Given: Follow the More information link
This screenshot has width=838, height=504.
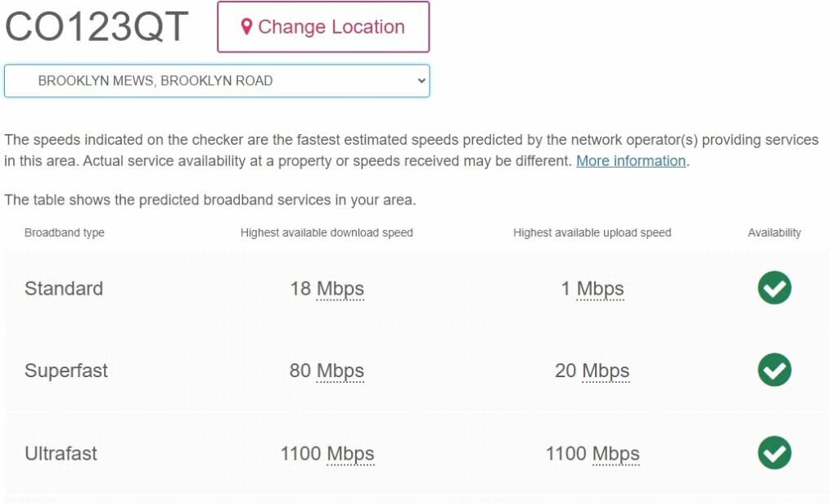Looking at the screenshot, I should pos(631,161).
